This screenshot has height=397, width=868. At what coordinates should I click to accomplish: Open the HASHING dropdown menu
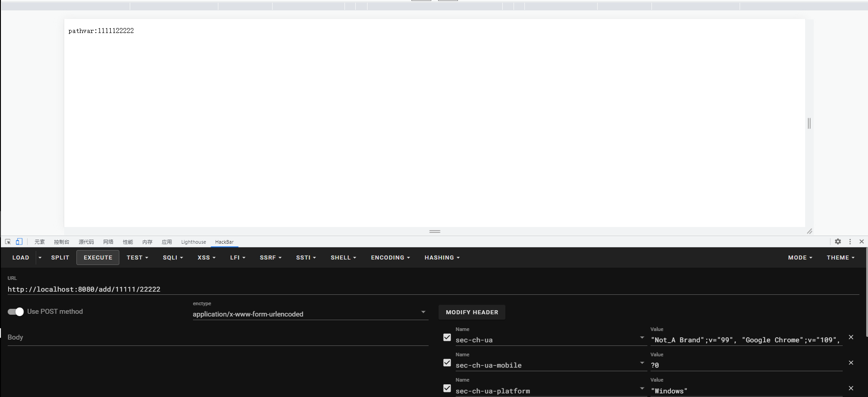[x=442, y=258]
